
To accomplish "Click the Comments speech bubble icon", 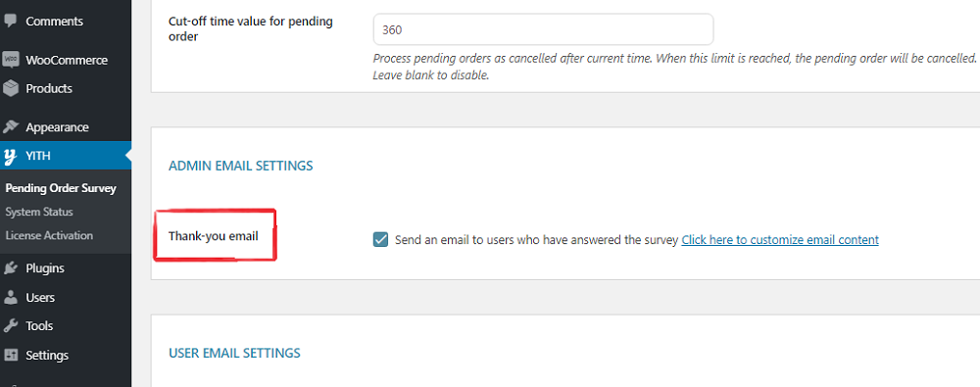I will point(10,21).
